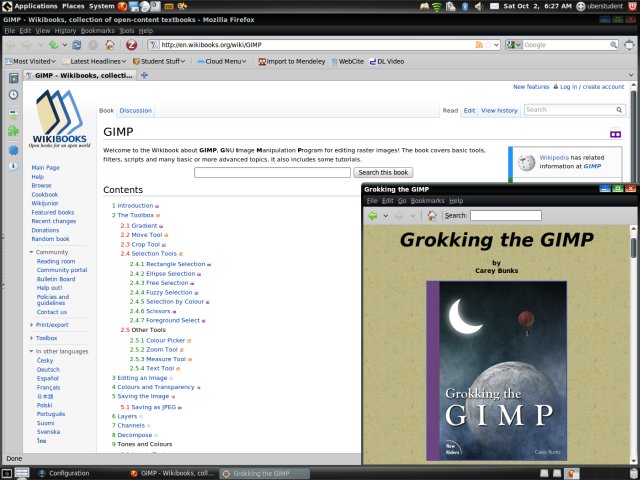Open the Applications menu in top panel

click(36, 6)
